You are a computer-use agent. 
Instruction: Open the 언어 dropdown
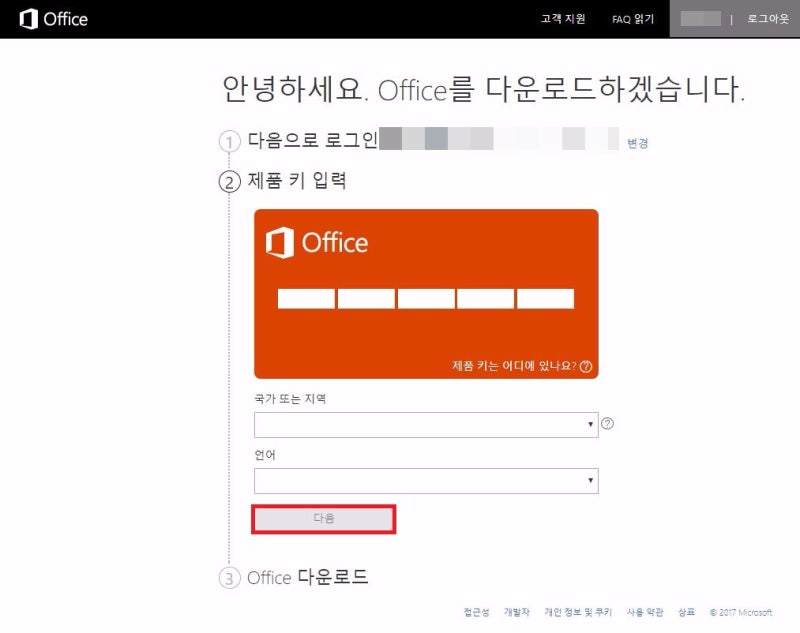click(x=426, y=480)
